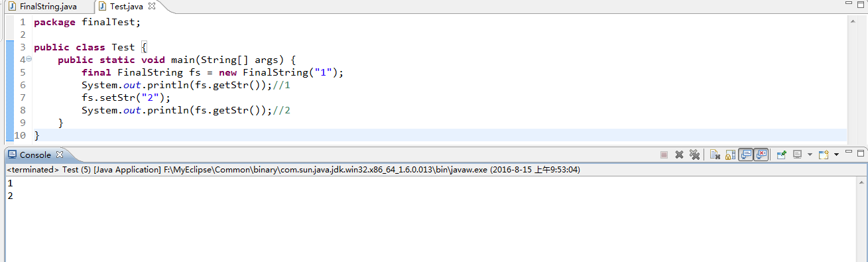Open the Display Selected Console dropdown arrow
868x262 pixels.
coord(810,155)
